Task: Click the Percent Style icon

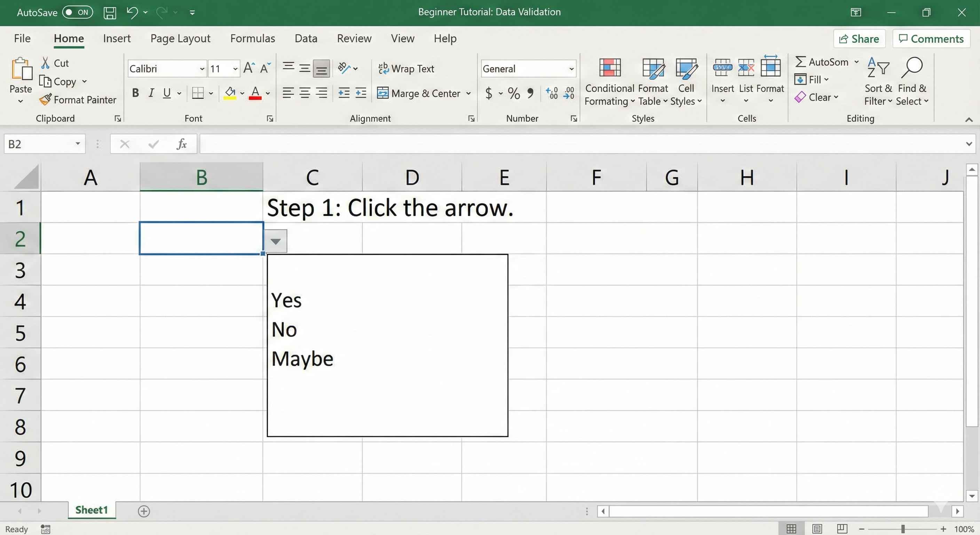Action: click(x=514, y=93)
